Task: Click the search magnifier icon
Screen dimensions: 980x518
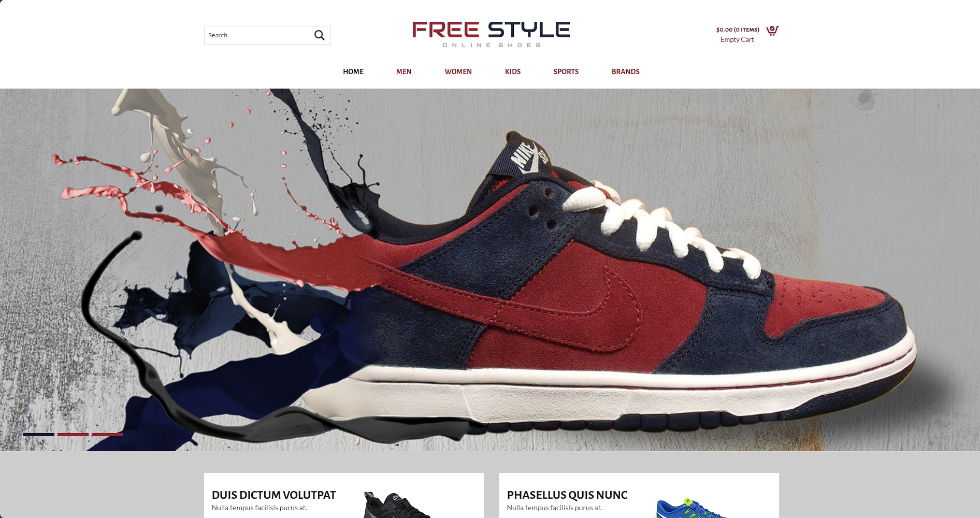Action: [320, 35]
